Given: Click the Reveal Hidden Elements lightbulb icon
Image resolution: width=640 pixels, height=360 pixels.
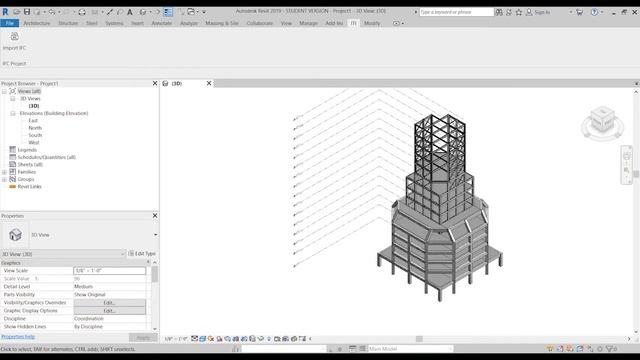Looking at the screenshot, I should click(269, 338).
